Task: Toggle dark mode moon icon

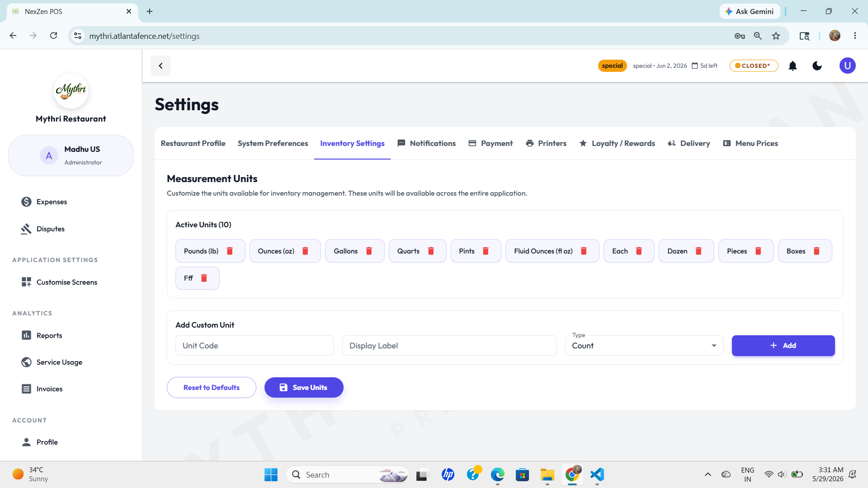Action: 817,66
